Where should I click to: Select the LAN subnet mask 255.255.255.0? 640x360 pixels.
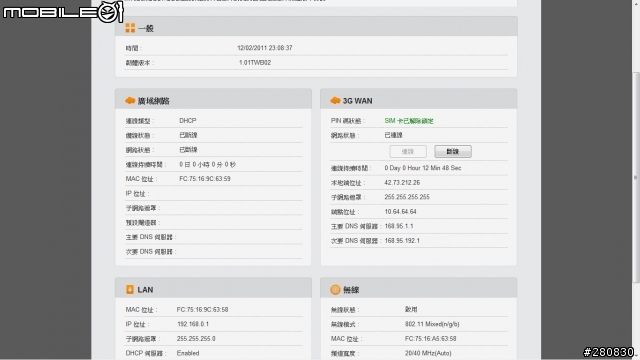[x=196, y=338]
